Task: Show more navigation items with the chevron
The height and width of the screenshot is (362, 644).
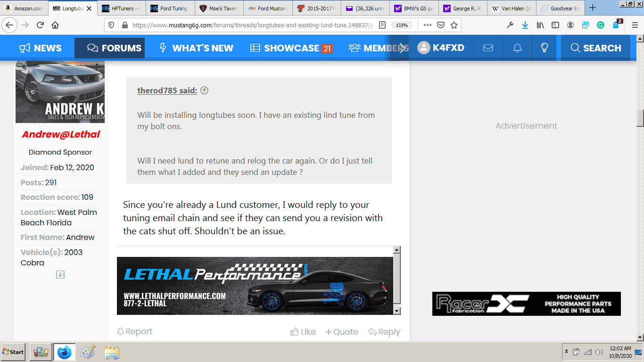Action: click(x=402, y=48)
